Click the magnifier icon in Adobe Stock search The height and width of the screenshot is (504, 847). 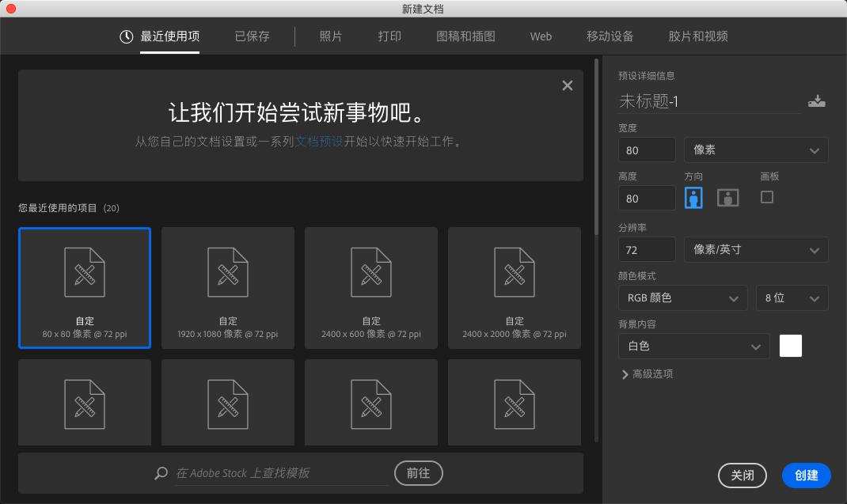click(x=161, y=472)
